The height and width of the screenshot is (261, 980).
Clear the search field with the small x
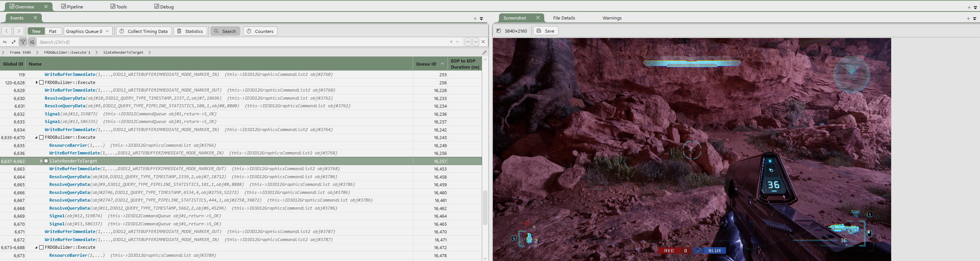pyautogui.click(x=451, y=42)
